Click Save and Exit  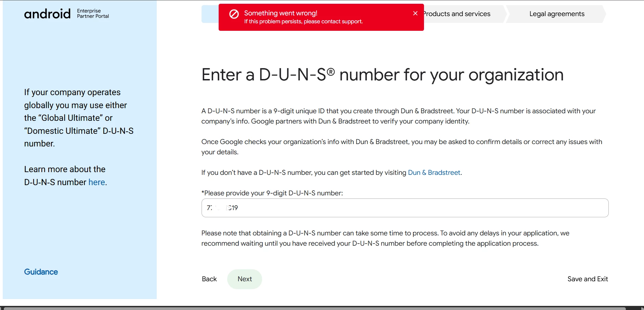pyautogui.click(x=588, y=279)
